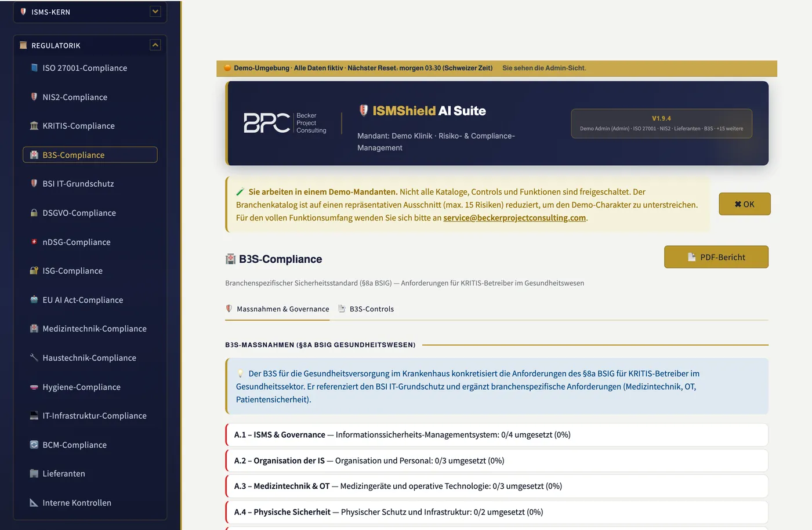Open ISG-Compliance menu entry

pos(90,271)
